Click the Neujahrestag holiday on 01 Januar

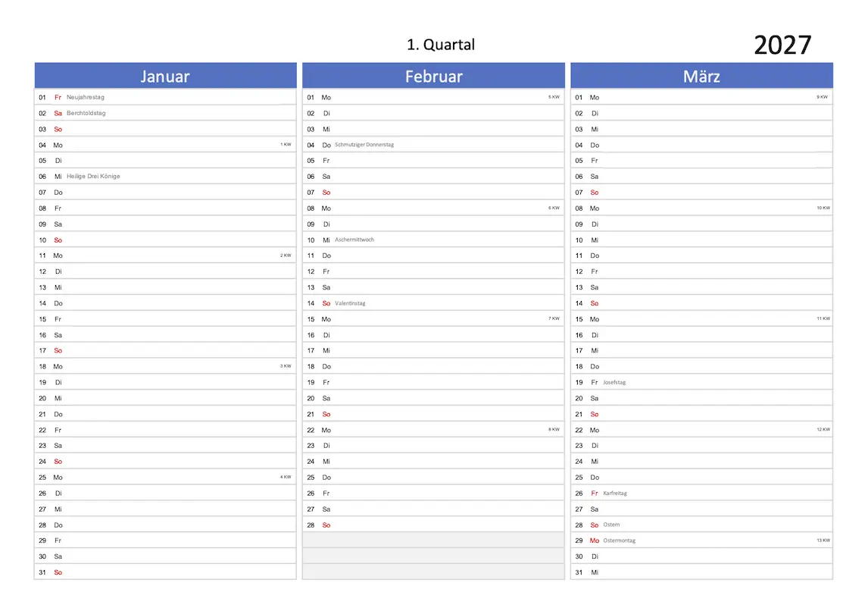click(86, 97)
